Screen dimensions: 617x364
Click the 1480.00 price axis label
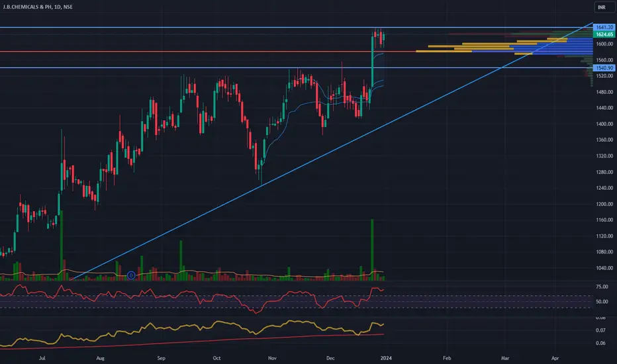pos(604,92)
